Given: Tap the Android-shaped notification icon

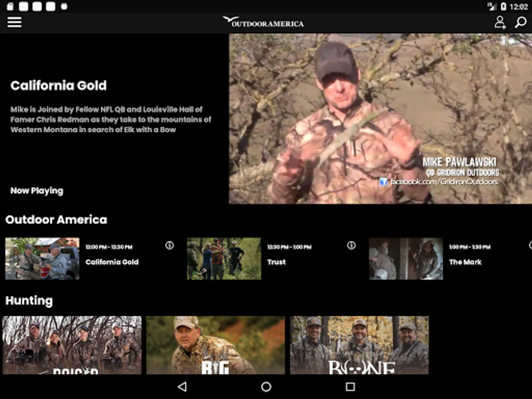Looking at the screenshot, I should click(64, 7).
